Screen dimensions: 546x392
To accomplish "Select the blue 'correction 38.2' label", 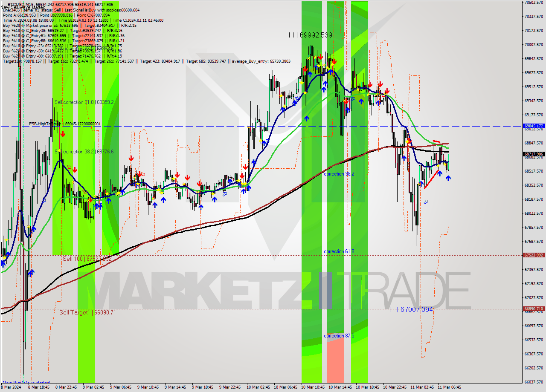I will (339, 174).
